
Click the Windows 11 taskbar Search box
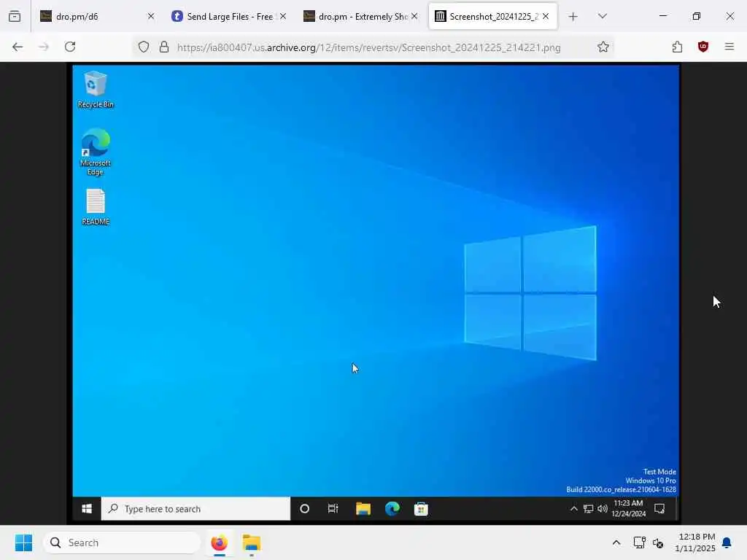[x=122, y=542]
